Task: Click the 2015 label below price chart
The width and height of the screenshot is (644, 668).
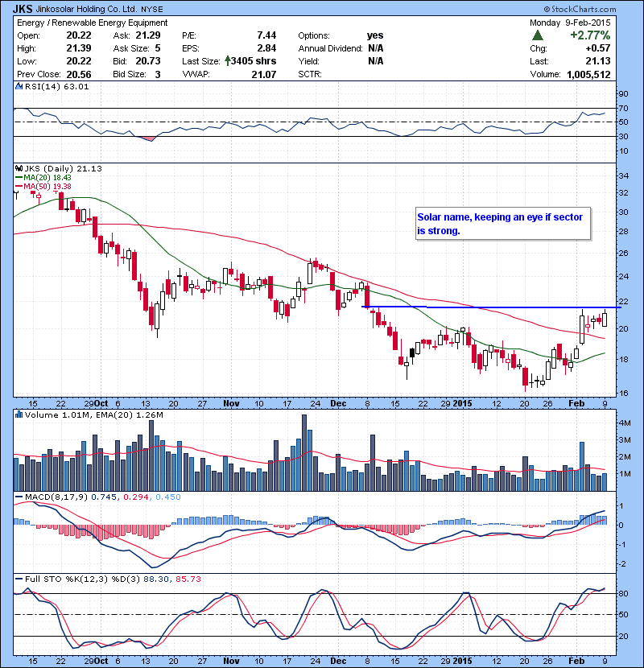Action: point(462,403)
